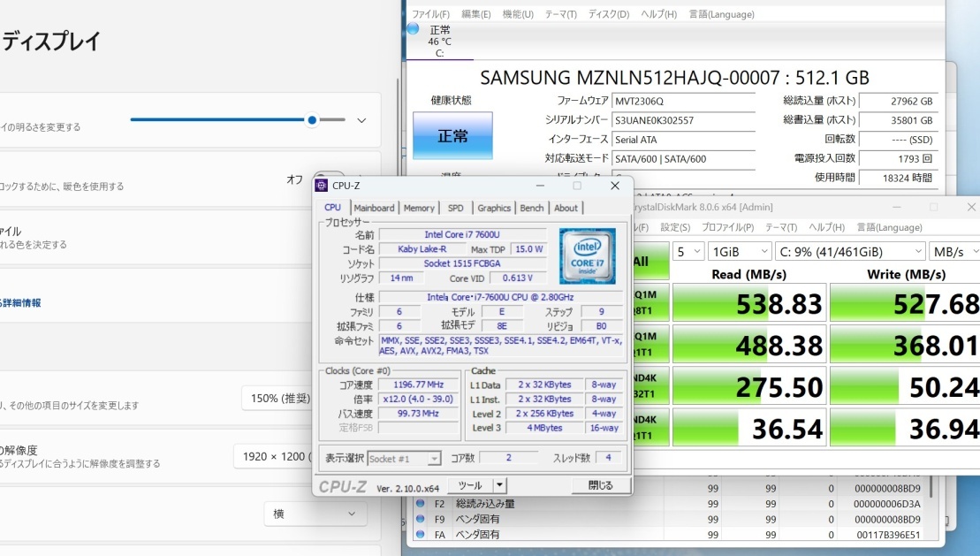
Task: Open the MB/s unit dropdown
Action: tap(955, 251)
